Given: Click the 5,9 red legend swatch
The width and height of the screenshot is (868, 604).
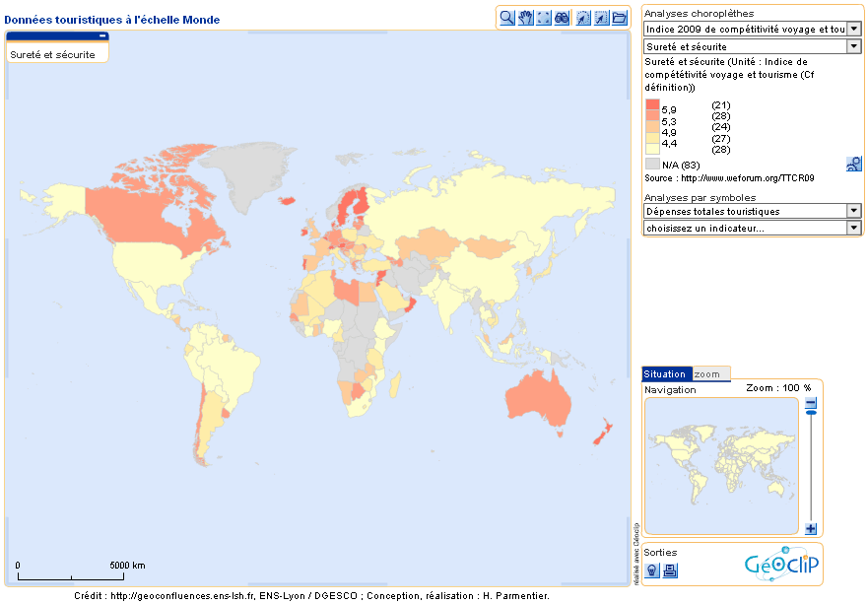Looking at the screenshot, I should pos(652,105).
